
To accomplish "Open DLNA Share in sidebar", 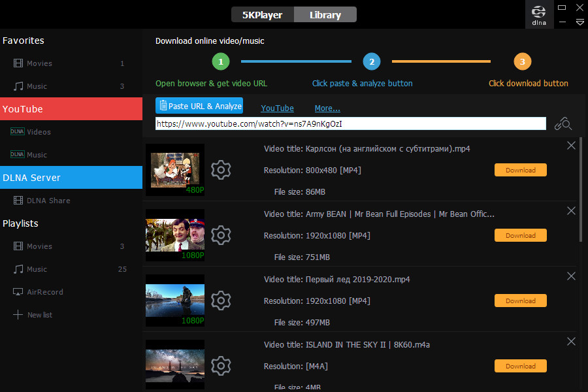I will pos(71,201).
